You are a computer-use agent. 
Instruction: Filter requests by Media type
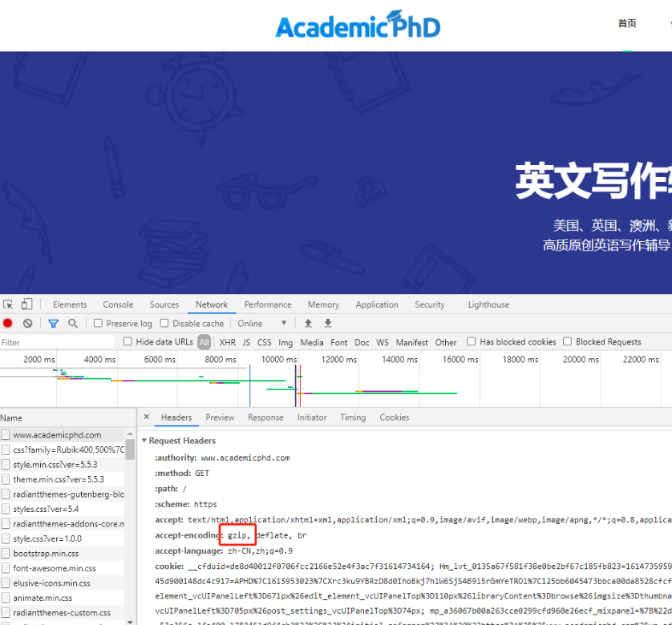tap(312, 342)
